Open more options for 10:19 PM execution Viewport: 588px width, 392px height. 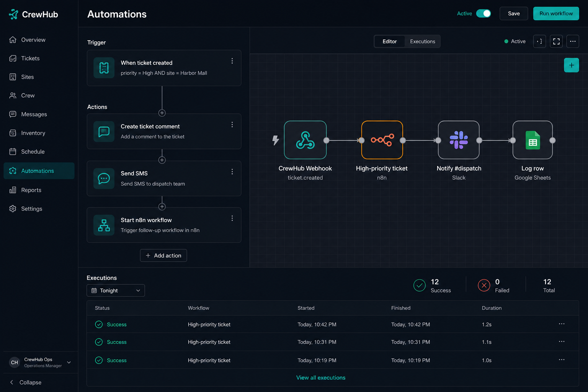(562, 360)
